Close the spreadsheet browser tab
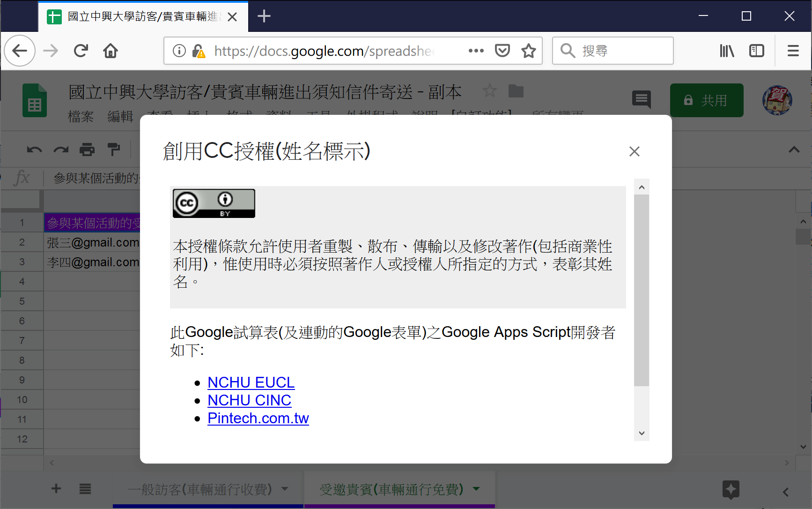 click(232, 17)
